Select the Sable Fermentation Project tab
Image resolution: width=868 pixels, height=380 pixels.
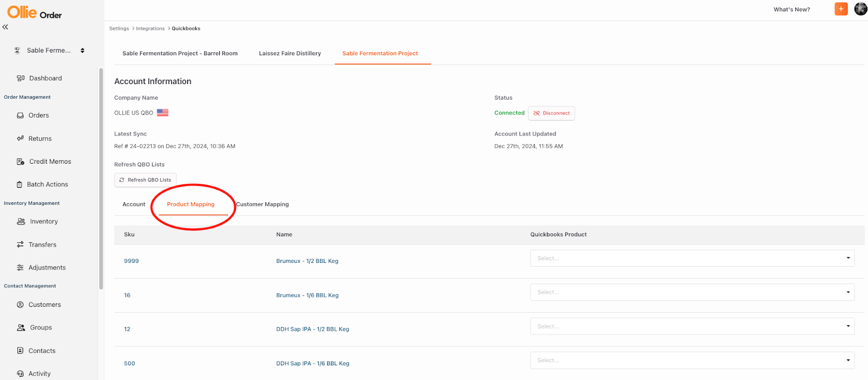coord(380,53)
